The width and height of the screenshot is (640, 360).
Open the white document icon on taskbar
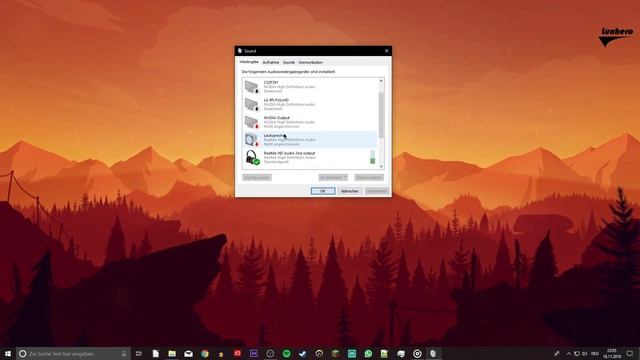156,354
